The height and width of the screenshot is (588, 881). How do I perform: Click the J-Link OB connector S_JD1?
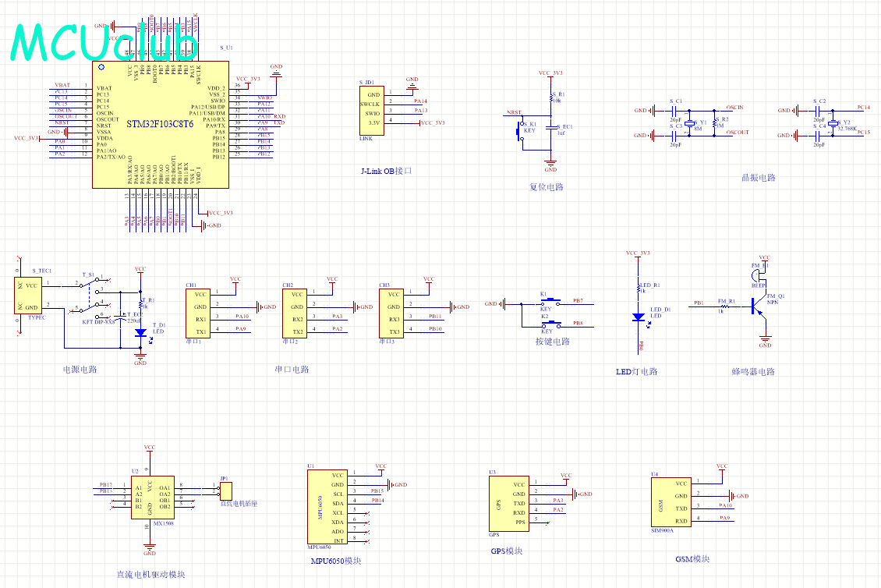tap(372, 110)
